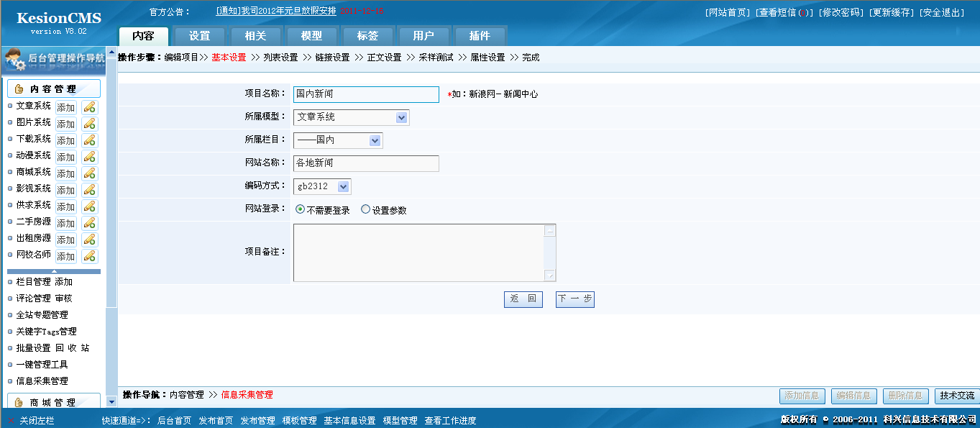Click 添加 button next to 文章系统

coord(66,107)
